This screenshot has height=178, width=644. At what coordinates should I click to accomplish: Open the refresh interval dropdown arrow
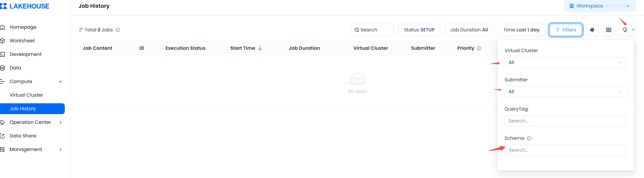tap(633, 30)
